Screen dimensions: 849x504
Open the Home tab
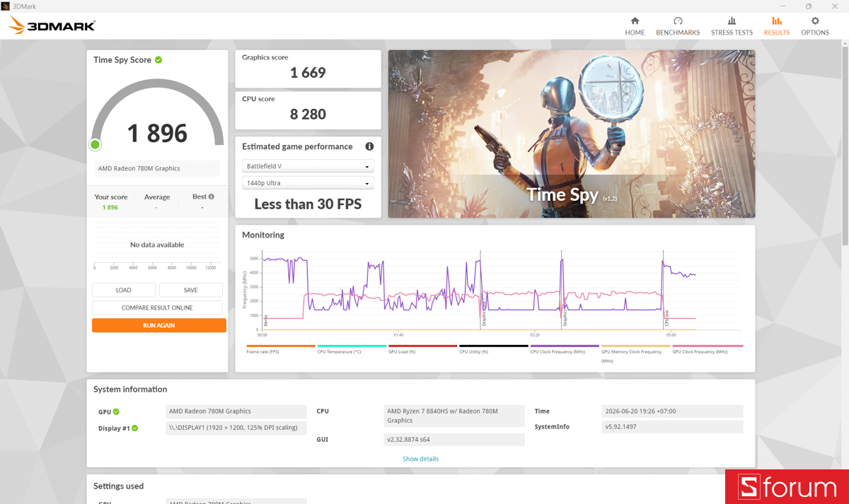[635, 26]
